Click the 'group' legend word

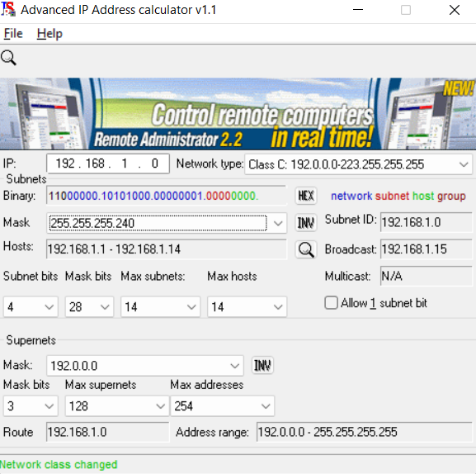click(x=451, y=197)
